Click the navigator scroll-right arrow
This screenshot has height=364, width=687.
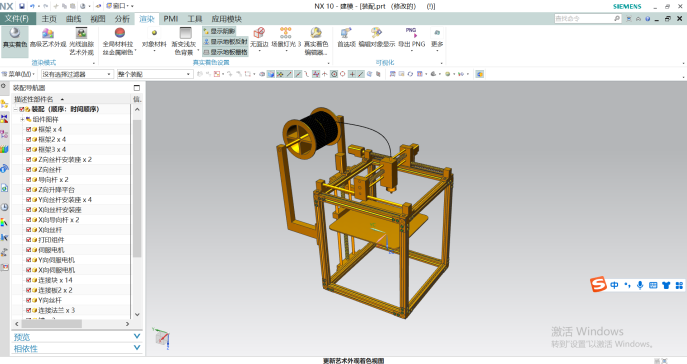pyautogui.click(x=127, y=324)
